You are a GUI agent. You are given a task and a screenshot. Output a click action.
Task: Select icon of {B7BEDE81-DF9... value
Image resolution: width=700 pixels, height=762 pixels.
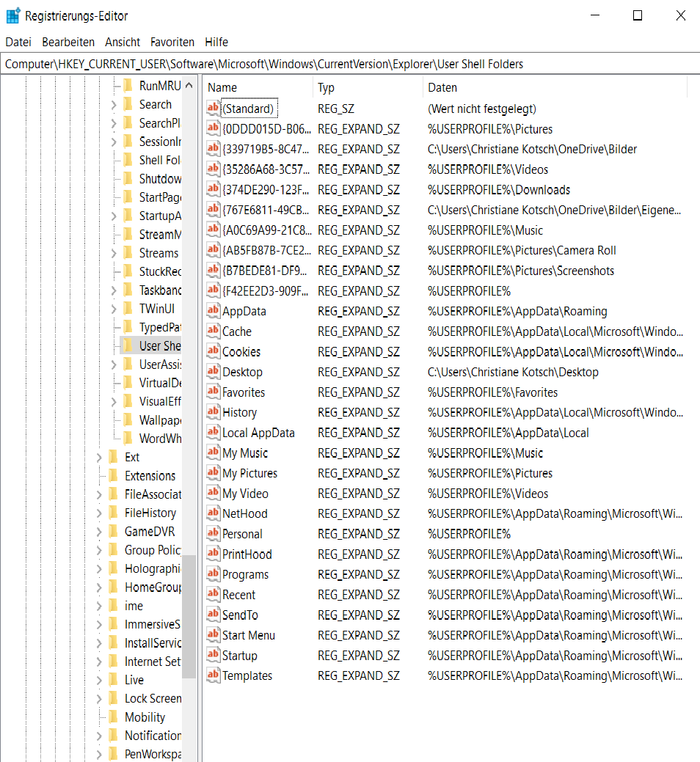click(x=213, y=270)
